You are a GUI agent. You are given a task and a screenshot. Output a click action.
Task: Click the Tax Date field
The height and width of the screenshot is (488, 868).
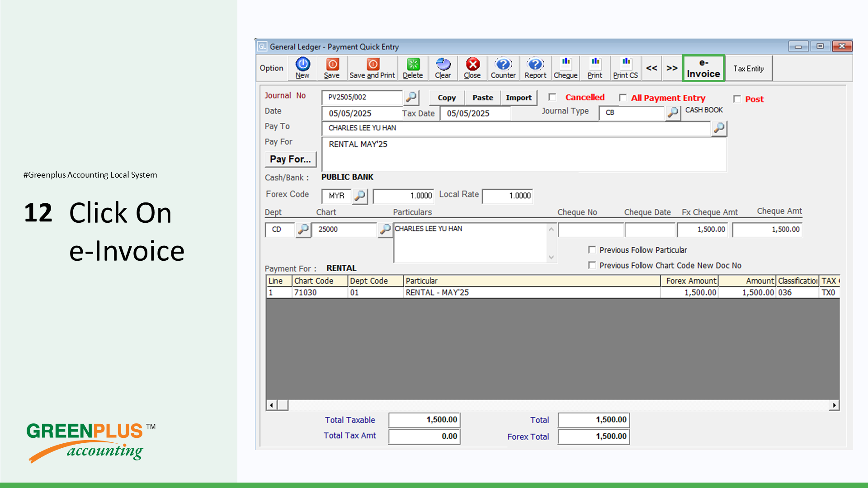[475, 113]
